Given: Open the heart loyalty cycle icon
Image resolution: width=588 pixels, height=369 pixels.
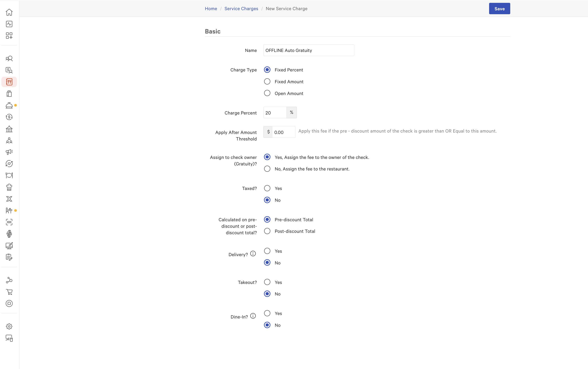Looking at the screenshot, I should (x=9, y=164).
